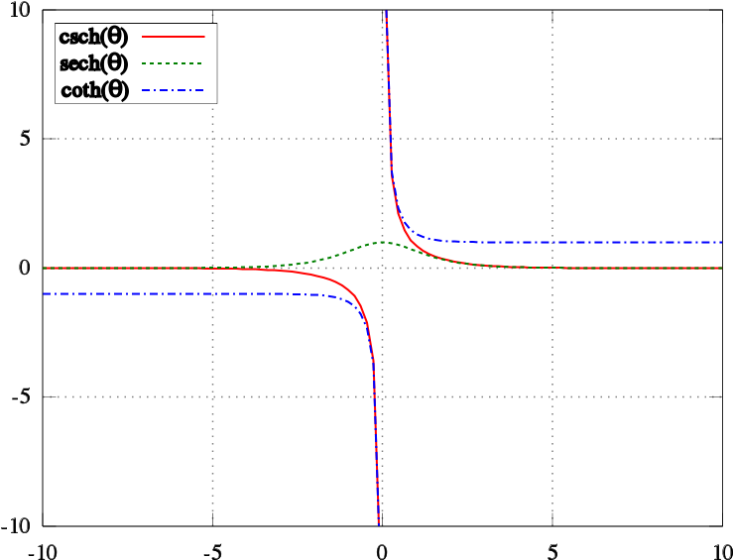Click the blue dash-dot legend line sample
Screen dimensions: 733x560
pyautogui.click(x=174, y=90)
